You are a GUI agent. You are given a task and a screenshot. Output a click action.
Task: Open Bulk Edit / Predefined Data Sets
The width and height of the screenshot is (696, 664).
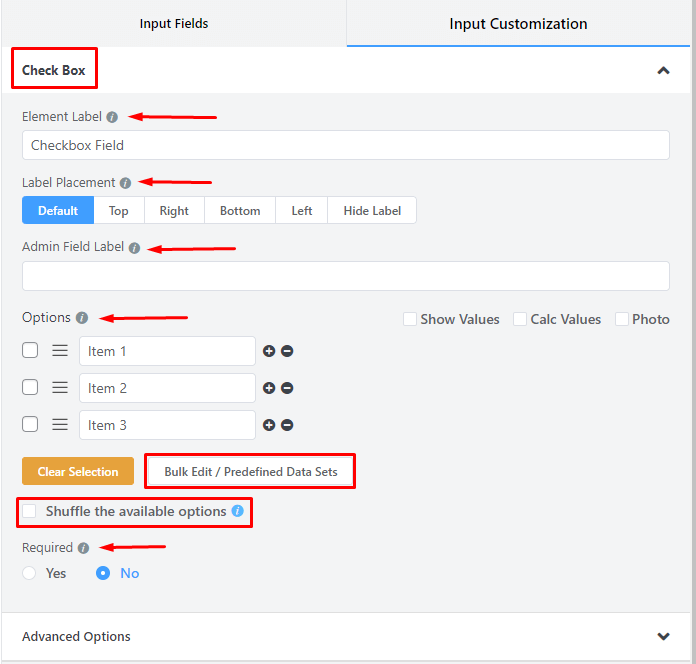click(250, 471)
